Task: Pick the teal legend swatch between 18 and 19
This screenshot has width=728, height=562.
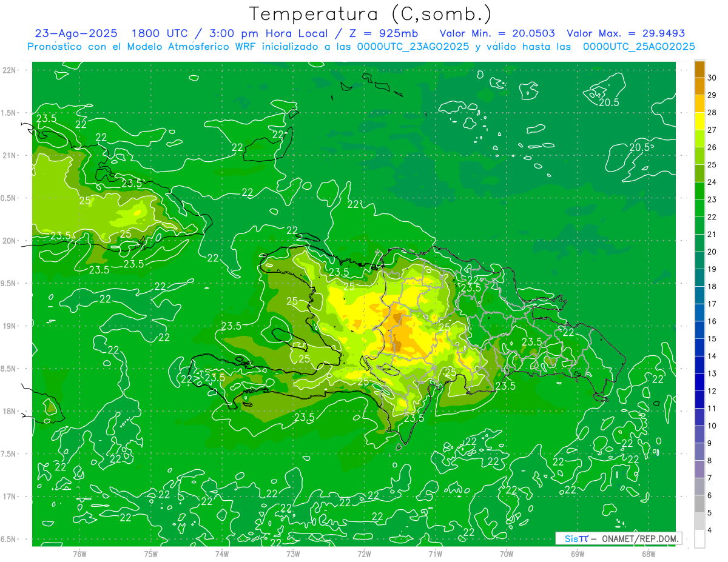Action: (x=699, y=278)
